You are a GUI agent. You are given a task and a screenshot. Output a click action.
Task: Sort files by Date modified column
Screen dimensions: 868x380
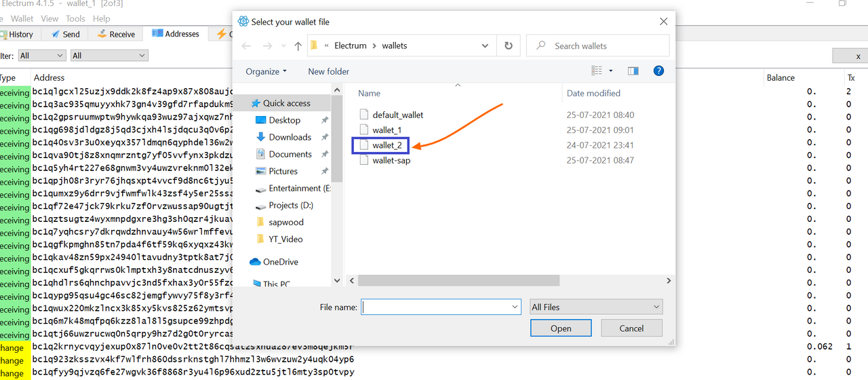coord(593,93)
